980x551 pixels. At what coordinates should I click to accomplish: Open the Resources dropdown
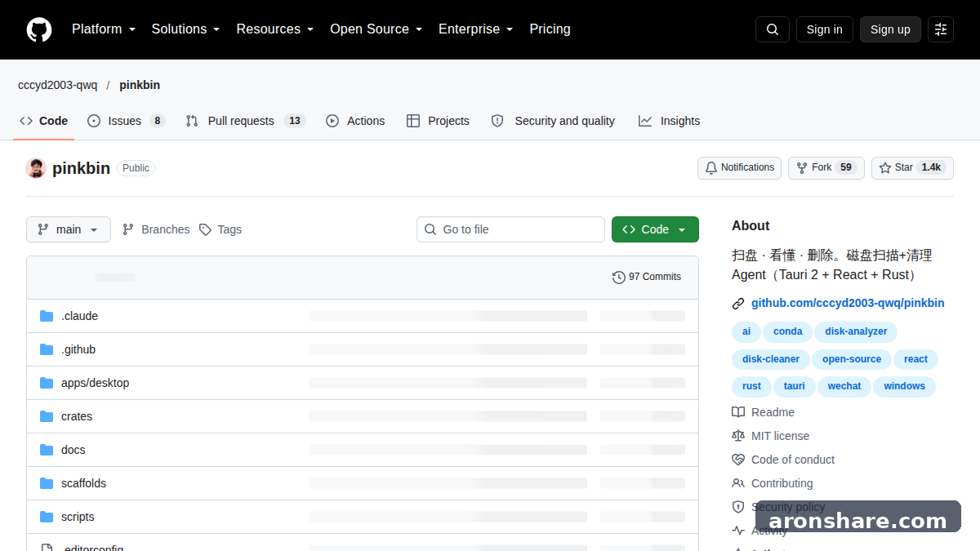coord(275,29)
